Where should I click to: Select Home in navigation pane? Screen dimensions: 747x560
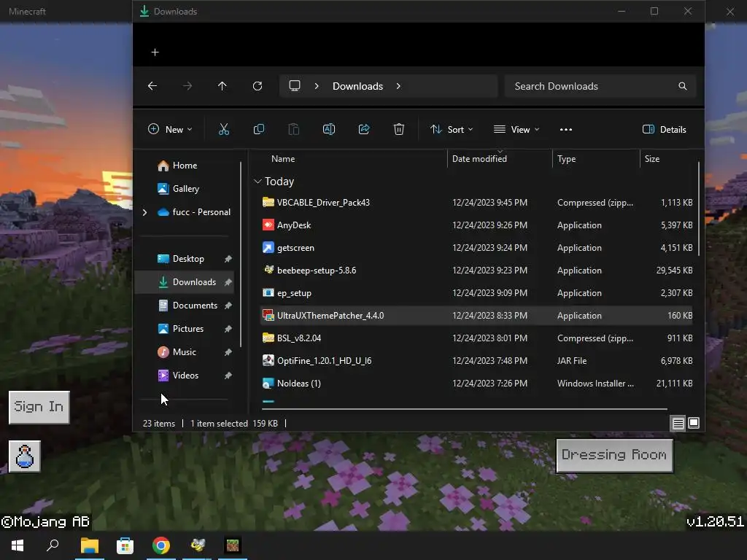point(185,166)
